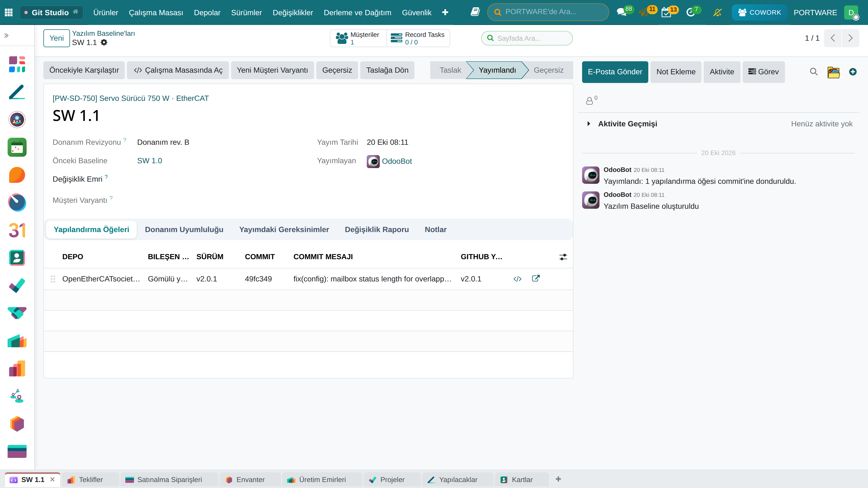Image resolution: width=868 pixels, height=488 pixels.
Task: Open column options adjust icon in table
Action: (563, 257)
